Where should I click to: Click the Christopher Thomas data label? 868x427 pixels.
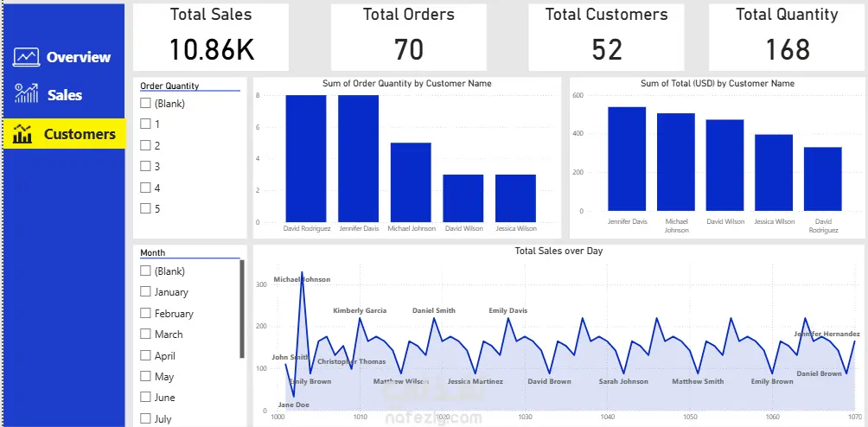[x=352, y=361]
